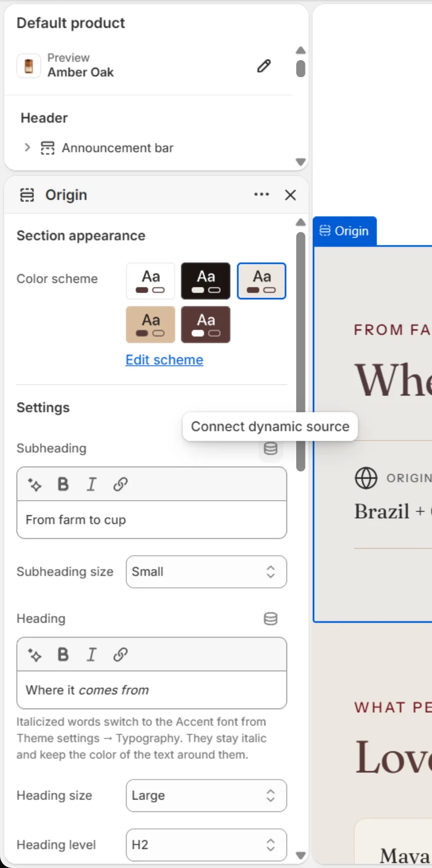Image resolution: width=432 pixels, height=868 pixels.
Task: Toggle bold in Subheading editor
Action: pos(63,484)
